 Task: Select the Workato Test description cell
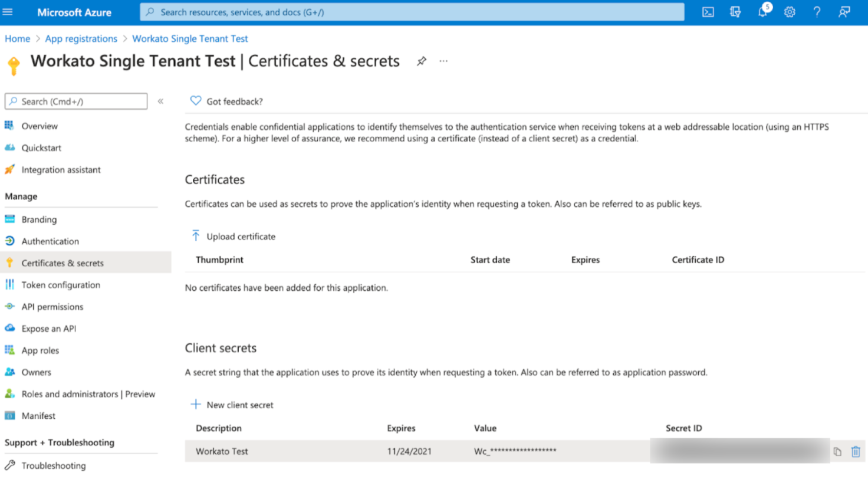click(222, 451)
